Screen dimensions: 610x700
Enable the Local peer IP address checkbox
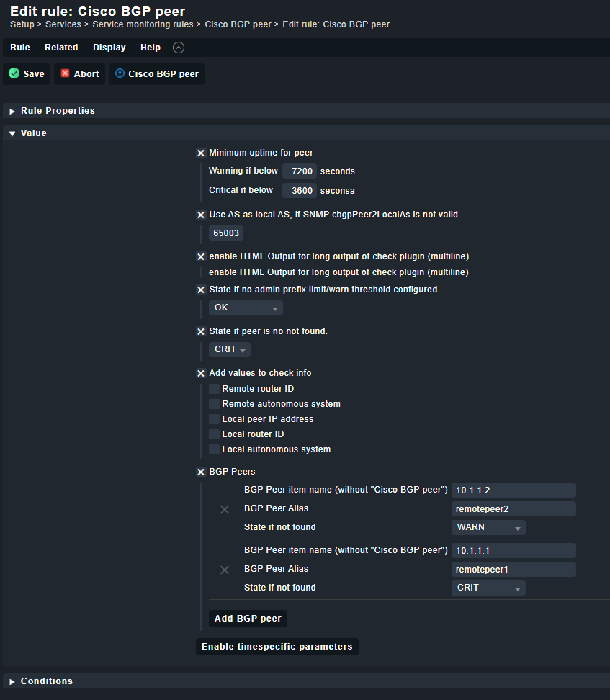pos(215,419)
